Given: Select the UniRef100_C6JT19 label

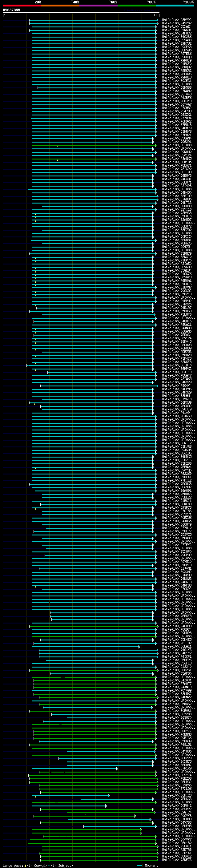Looking at the screenshot, I should [176, 372].
